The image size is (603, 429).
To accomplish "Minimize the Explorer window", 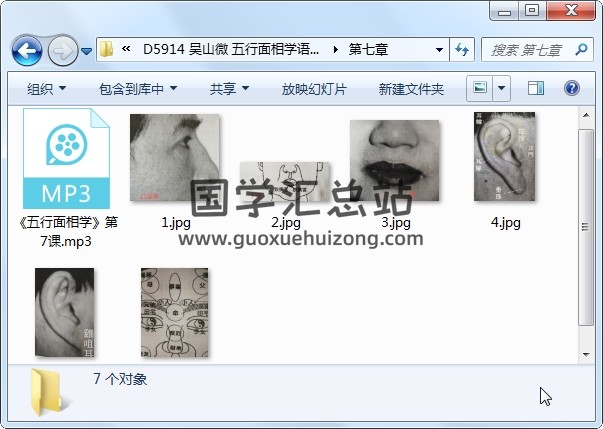I will point(504,11).
